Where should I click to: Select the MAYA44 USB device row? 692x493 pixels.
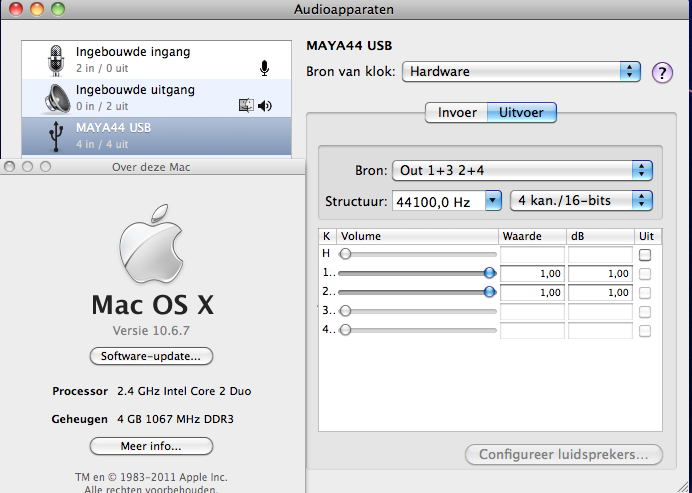(156, 136)
